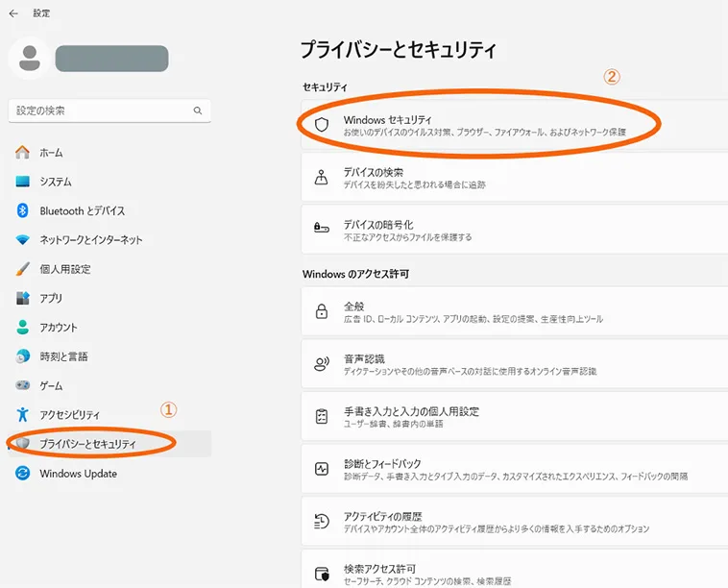Click the 音声認識 speech icon

coord(322,364)
